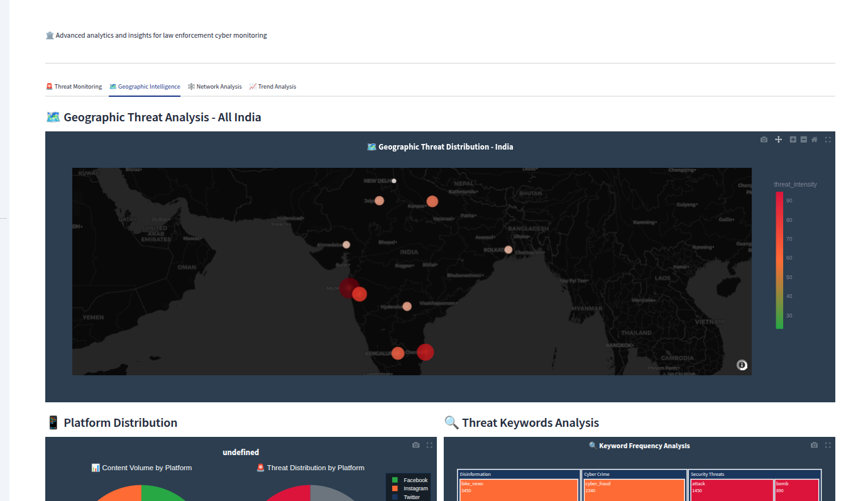Screen dimensions: 868x501
Task: Expand Keyword Frequency chart to fullscreen
Action: tap(828, 445)
